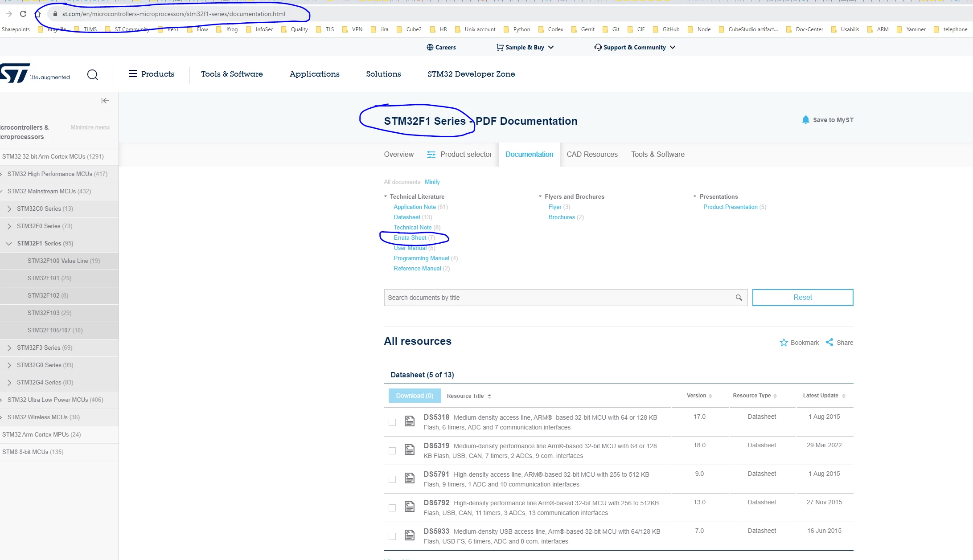Tick the DS5791 datasheet checkbox
The image size is (973, 560).
pos(392,479)
